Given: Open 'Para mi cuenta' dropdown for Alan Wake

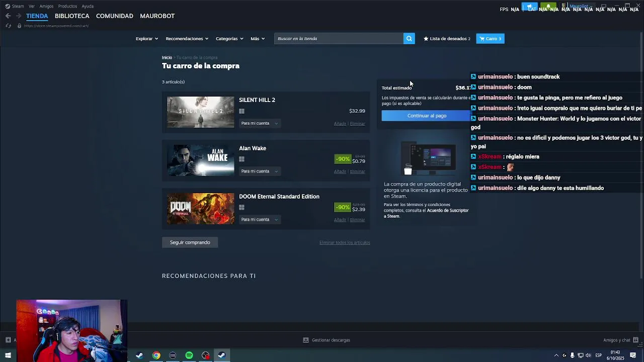Looking at the screenshot, I should pyautogui.click(x=260, y=171).
